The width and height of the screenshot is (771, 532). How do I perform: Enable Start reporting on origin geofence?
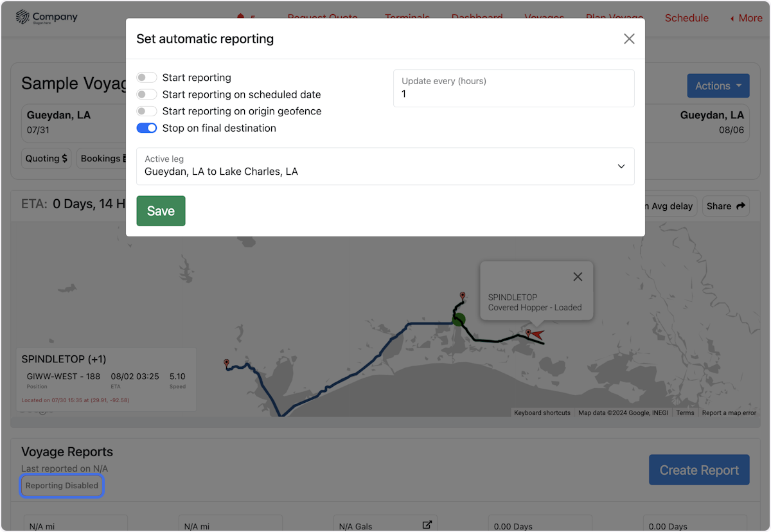(x=146, y=111)
